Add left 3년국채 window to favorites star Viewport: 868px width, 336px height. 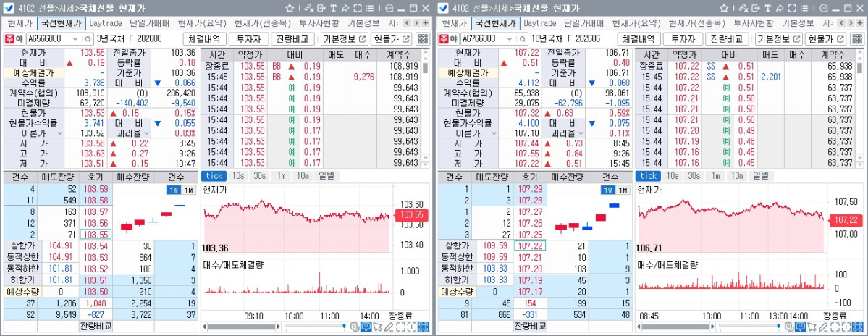tap(290, 8)
